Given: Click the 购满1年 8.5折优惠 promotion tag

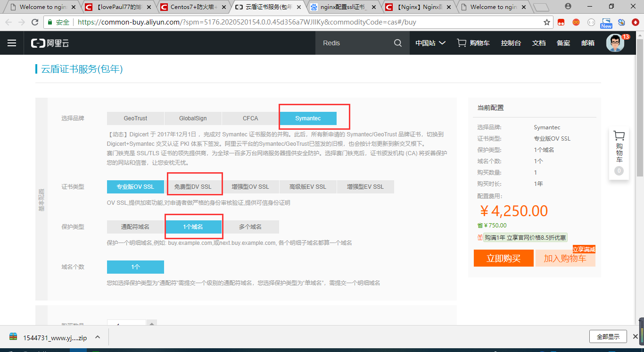Looking at the screenshot, I should (526, 238).
